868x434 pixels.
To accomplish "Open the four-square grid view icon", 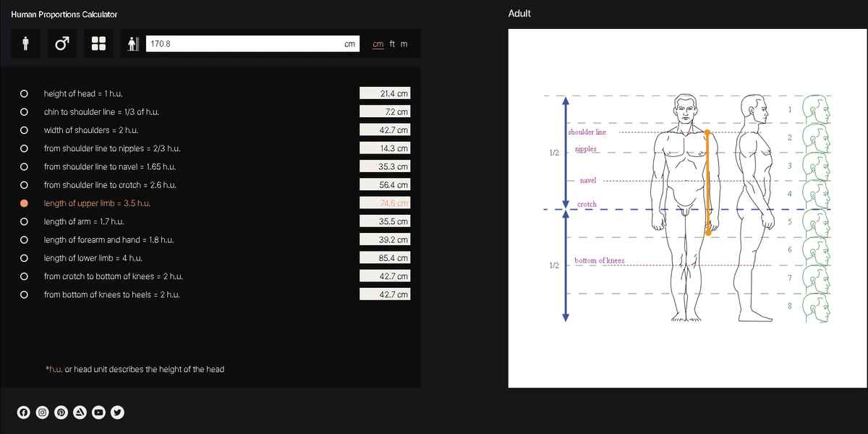I will tap(99, 44).
